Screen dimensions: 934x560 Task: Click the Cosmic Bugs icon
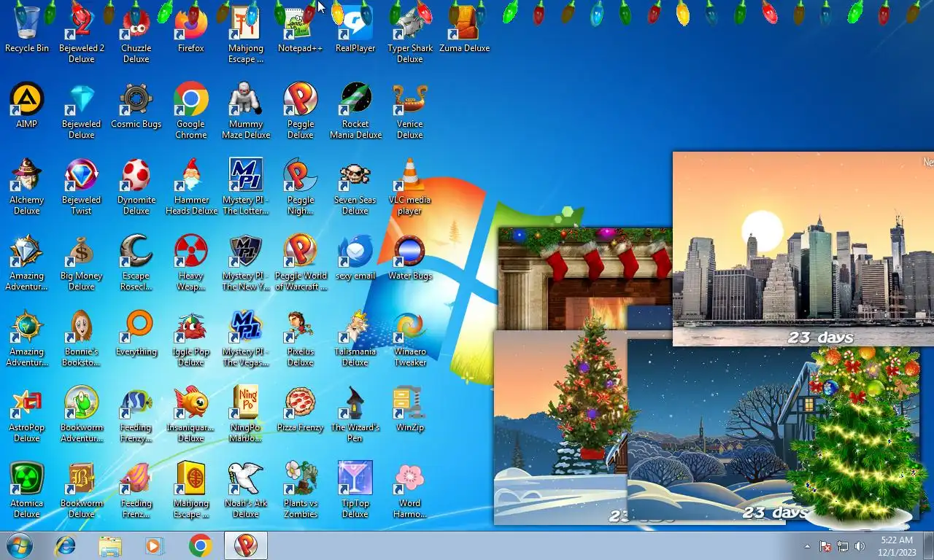[x=136, y=105]
